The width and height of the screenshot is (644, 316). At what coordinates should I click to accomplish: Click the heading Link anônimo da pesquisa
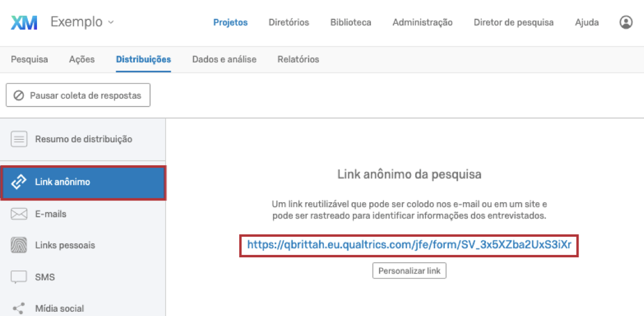click(x=409, y=175)
